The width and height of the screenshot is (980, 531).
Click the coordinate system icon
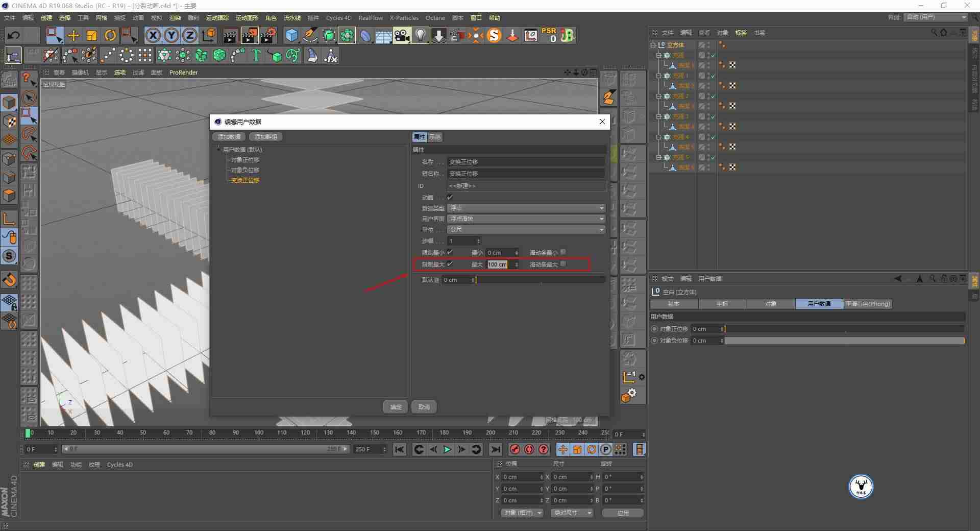click(x=209, y=35)
